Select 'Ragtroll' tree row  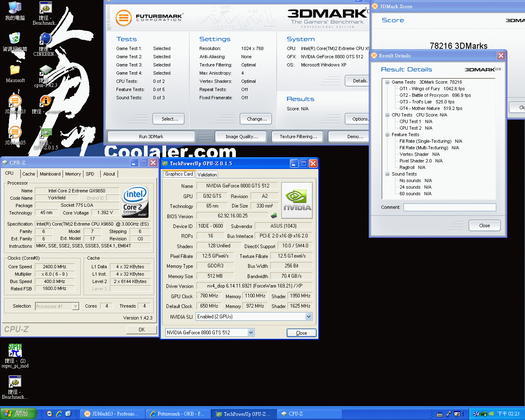click(412, 167)
